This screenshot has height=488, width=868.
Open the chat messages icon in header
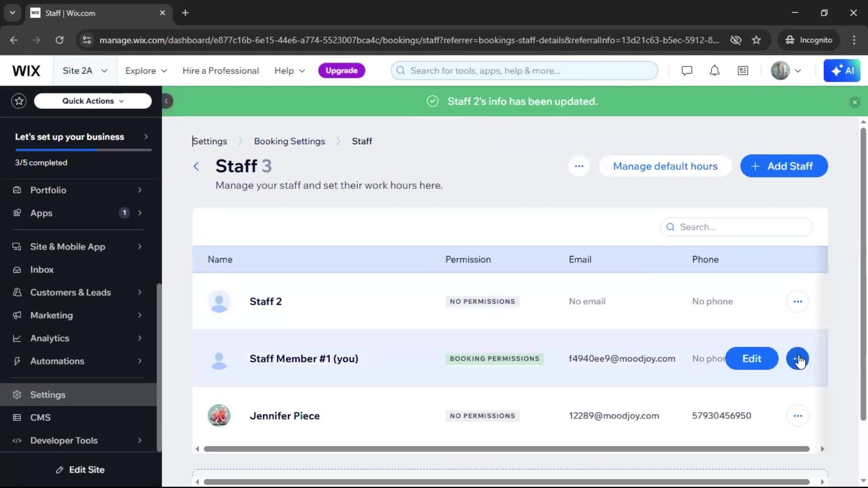point(687,71)
